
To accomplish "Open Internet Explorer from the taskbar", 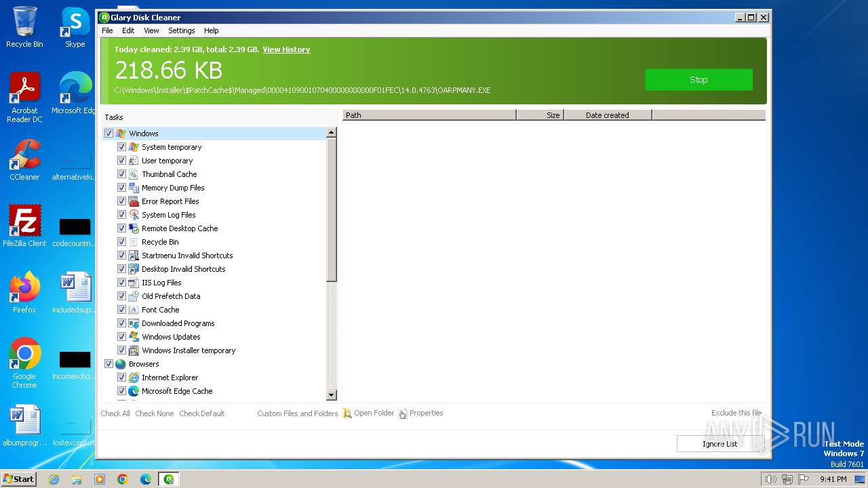I will point(54,479).
